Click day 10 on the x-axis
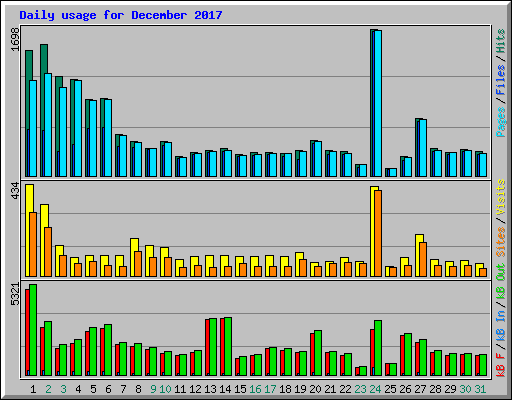 point(165,389)
